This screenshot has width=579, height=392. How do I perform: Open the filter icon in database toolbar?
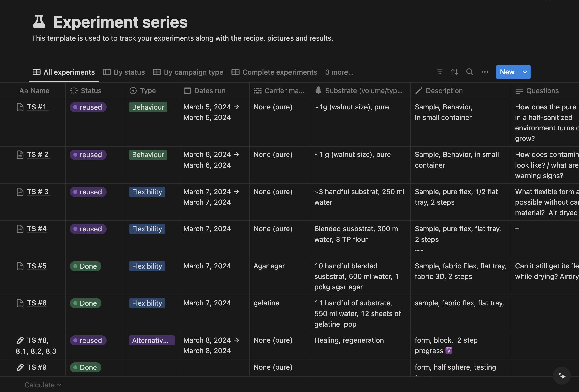point(439,72)
